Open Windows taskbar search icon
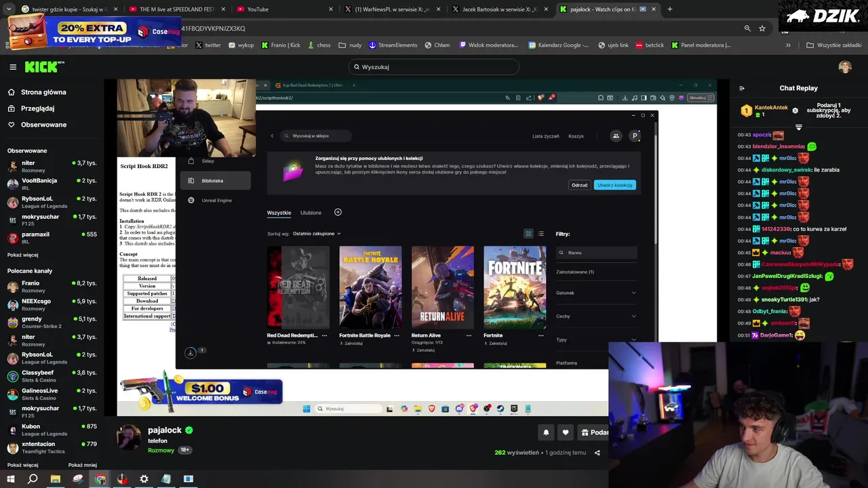 (x=33, y=479)
